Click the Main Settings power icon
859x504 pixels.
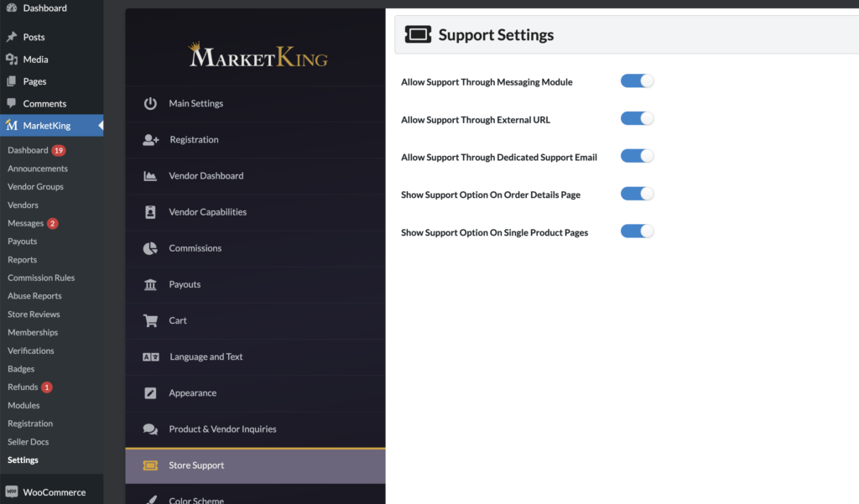pos(150,103)
